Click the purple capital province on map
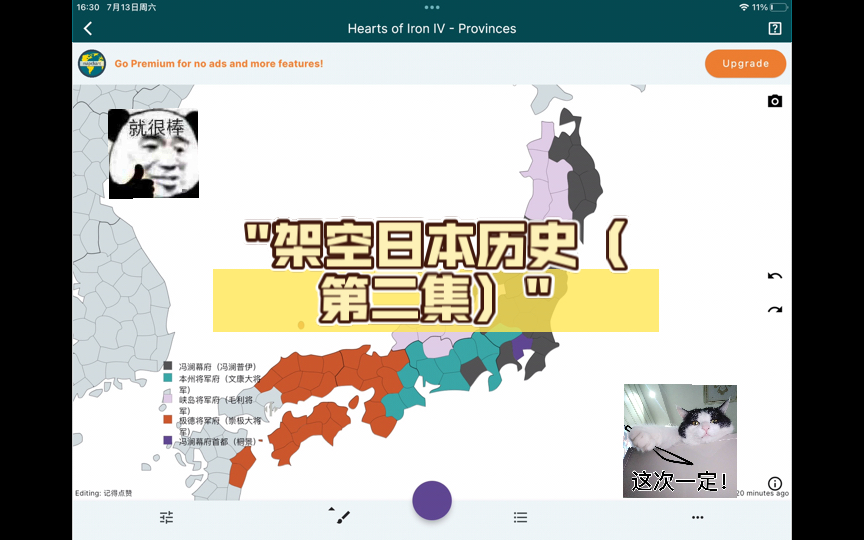The image size is (864, 540). tap(521, 345)
